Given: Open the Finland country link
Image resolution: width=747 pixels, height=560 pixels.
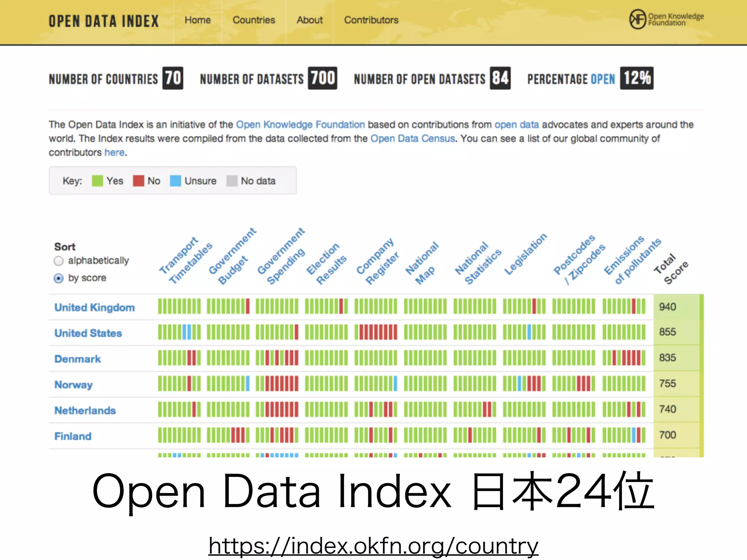Looking at the screenshot, I should point(73,436).
